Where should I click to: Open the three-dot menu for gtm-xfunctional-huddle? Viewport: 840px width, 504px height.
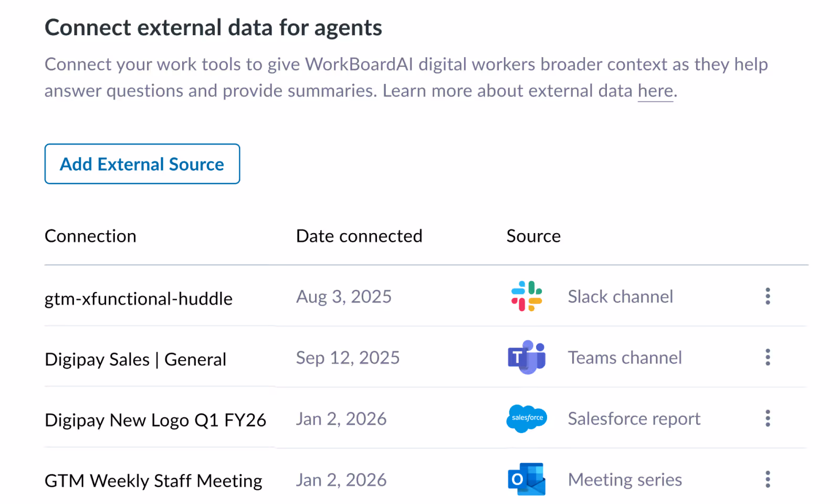[767, 297]
